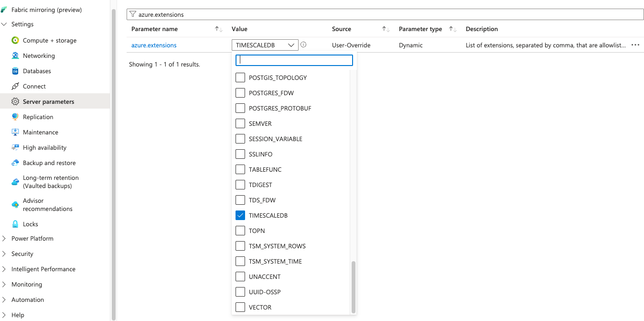Click the Replication globe icon

(15, 117)
